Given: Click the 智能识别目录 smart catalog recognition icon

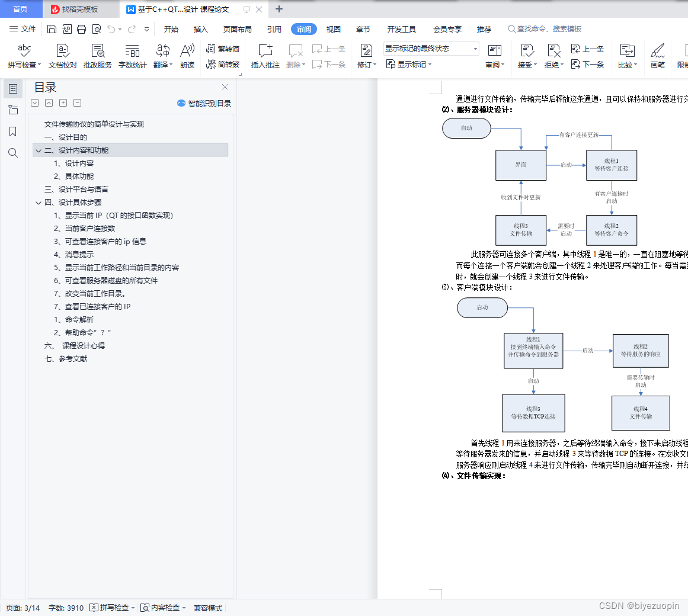Looking at the screenshot, I should coord(203,104).
